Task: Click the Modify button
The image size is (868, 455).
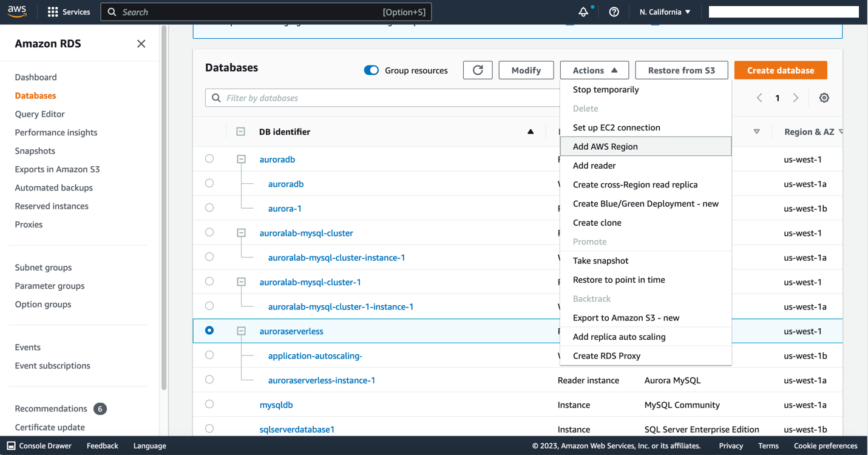Action: pos(526,70)
